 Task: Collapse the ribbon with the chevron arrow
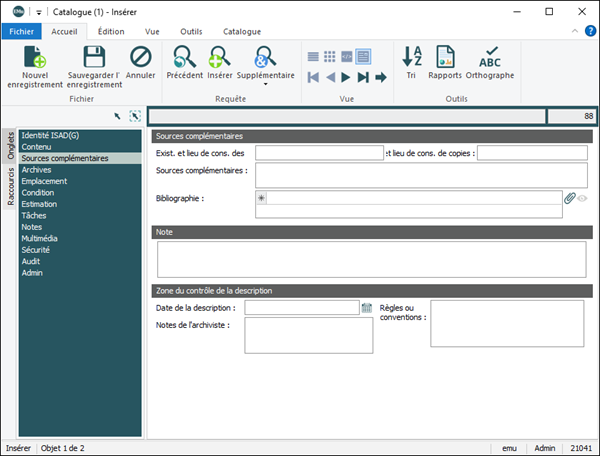pos(574,32)
